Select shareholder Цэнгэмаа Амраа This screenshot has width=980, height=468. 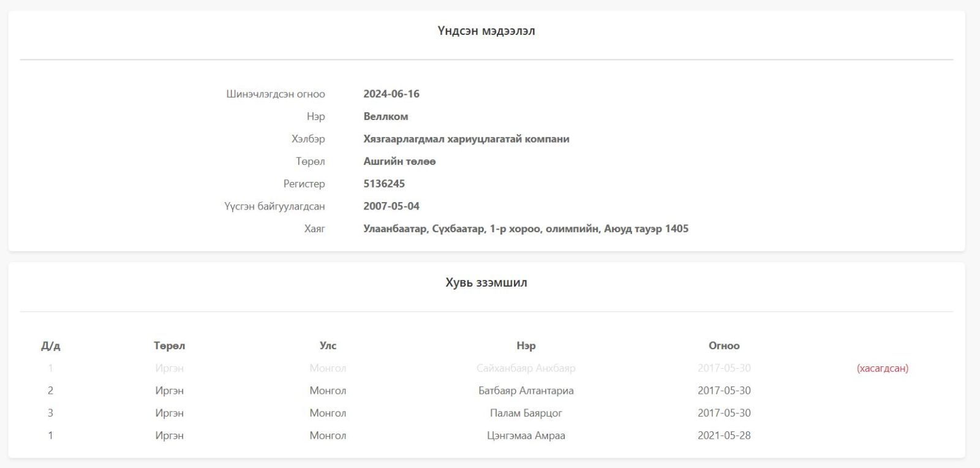526,436
